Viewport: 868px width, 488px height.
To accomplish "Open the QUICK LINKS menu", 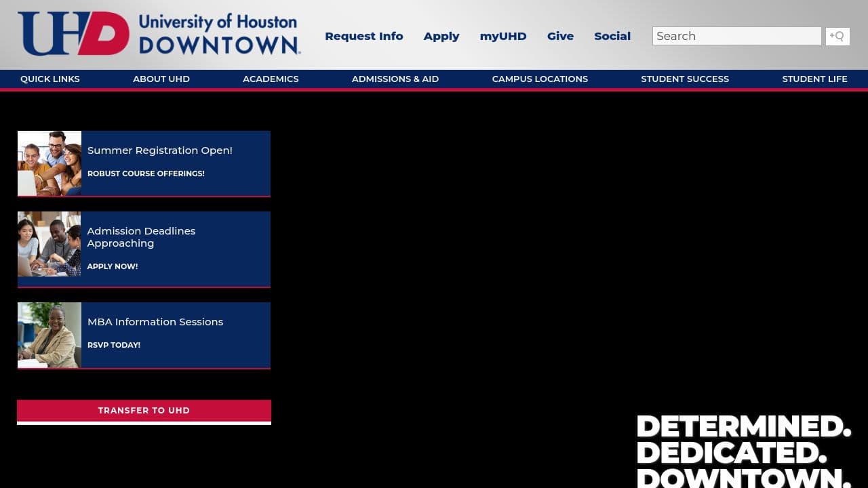I will 50,79.
